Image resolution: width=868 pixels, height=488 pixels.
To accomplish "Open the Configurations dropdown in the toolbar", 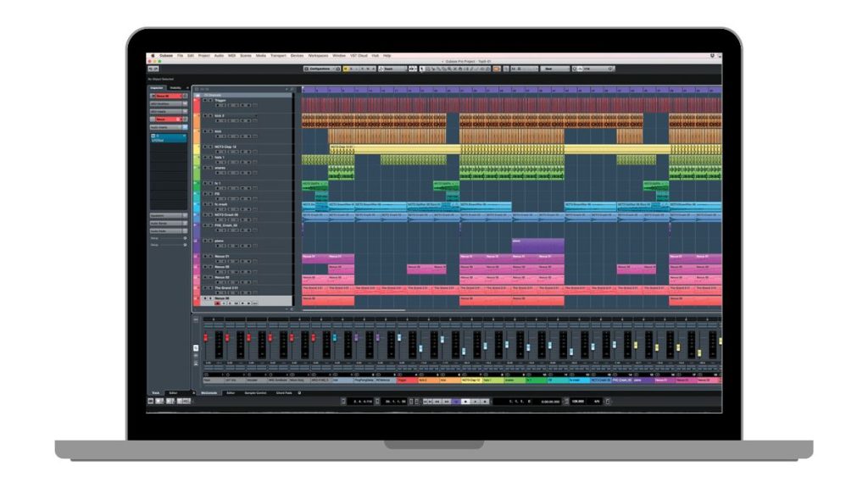I will 321,69.
